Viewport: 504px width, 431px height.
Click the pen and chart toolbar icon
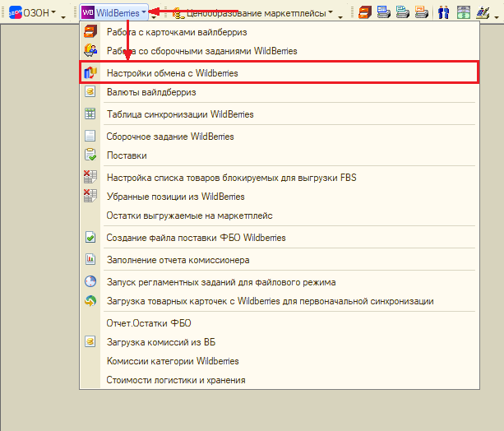click(x=483, y=12)
